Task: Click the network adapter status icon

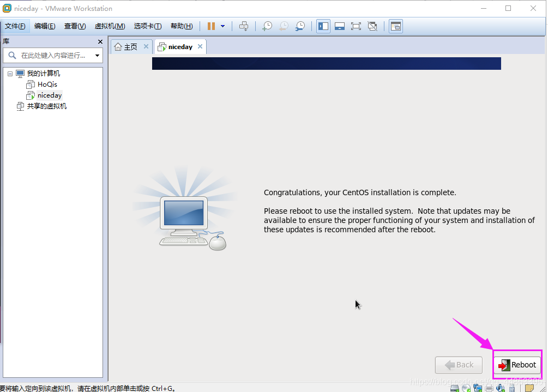Action: pos(478,388)
